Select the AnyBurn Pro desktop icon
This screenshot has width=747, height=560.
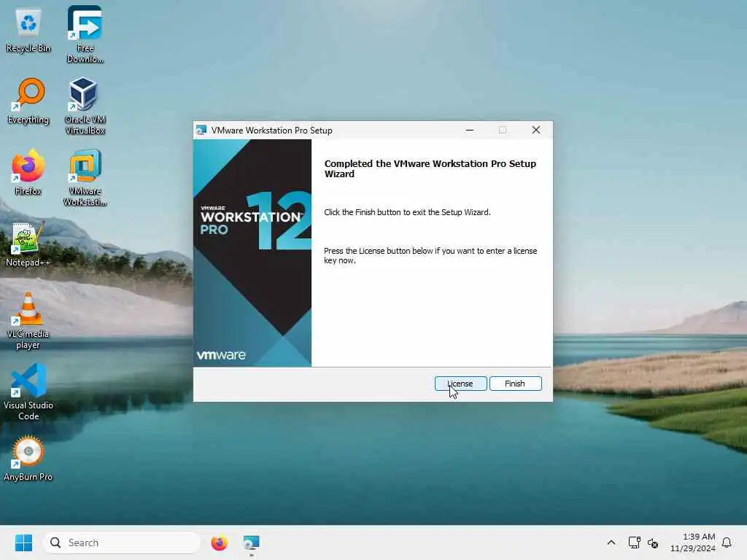[x=28, y=458]
